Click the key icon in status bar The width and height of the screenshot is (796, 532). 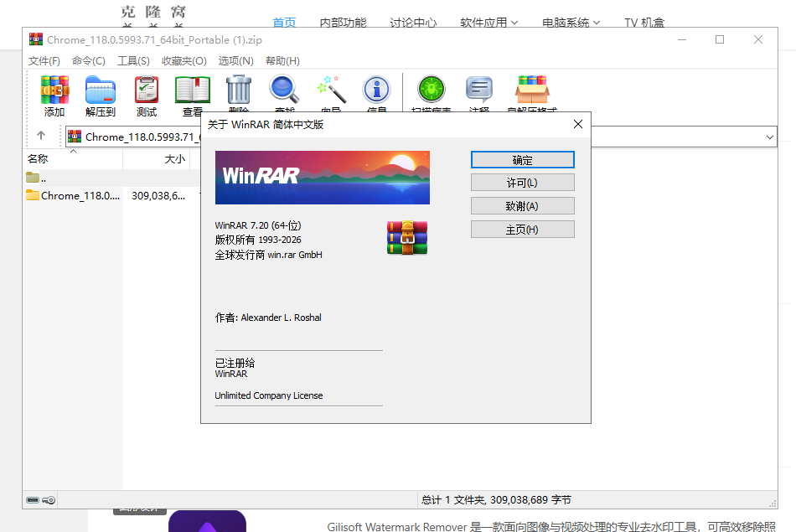coord(49,500)
